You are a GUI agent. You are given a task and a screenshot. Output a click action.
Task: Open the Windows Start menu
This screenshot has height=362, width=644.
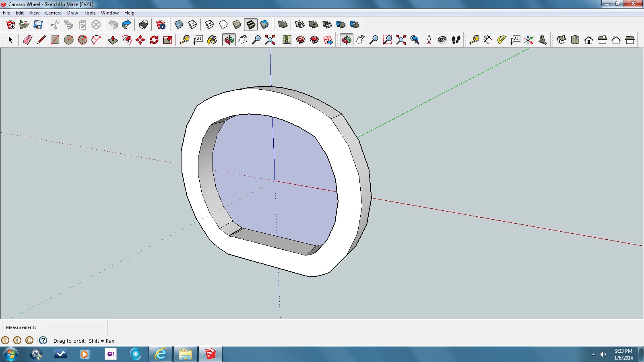tap(11, 354)
